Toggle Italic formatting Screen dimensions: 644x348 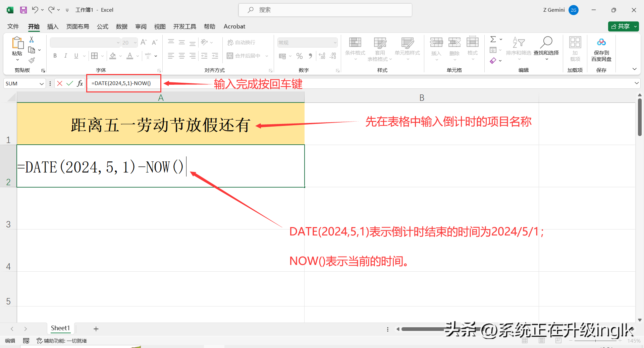coord(66,56)
